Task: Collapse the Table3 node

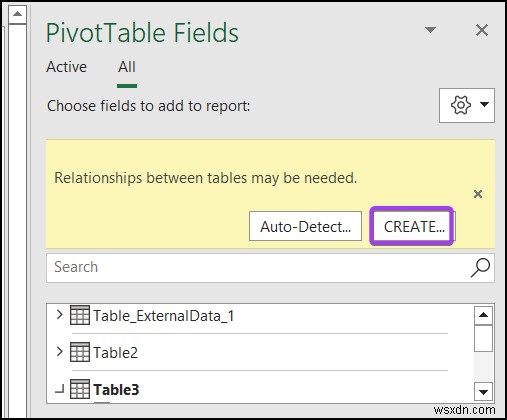Action: click(x=59, y=389)
